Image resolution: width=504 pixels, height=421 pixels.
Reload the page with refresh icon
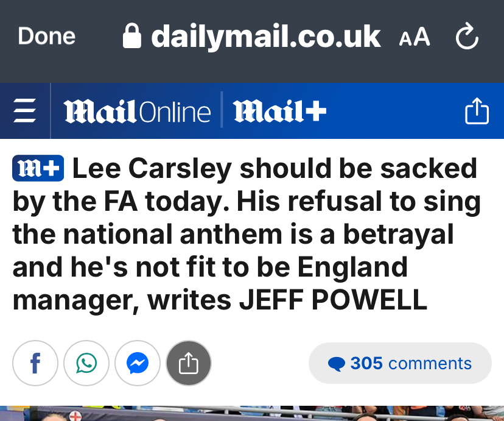(467, 36)
